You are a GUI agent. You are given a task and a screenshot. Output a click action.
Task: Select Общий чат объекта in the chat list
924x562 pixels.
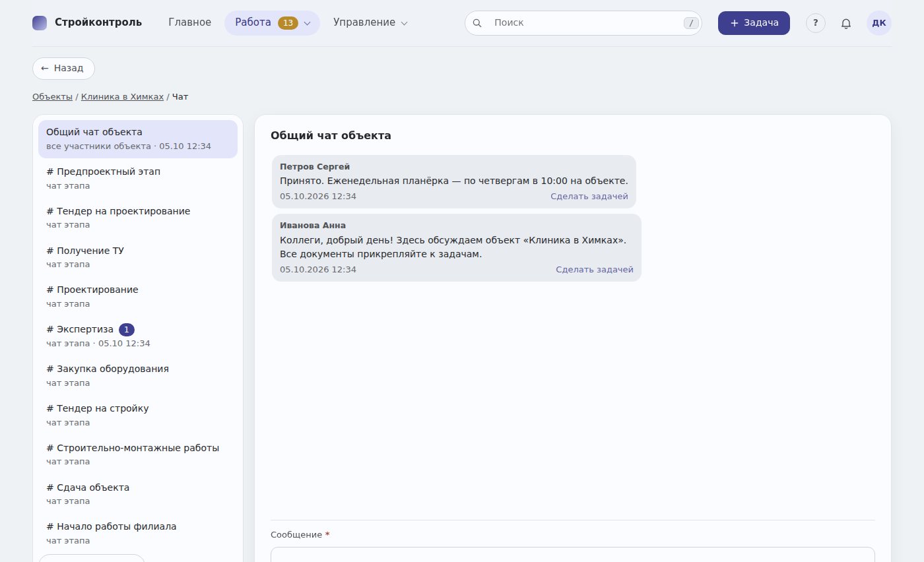(x=138, y=139)
